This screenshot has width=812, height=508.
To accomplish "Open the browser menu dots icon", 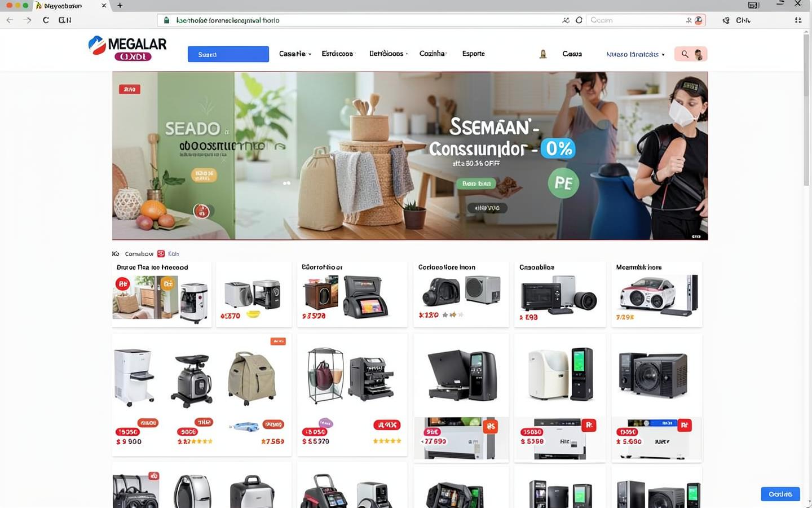I will (798, 20).
